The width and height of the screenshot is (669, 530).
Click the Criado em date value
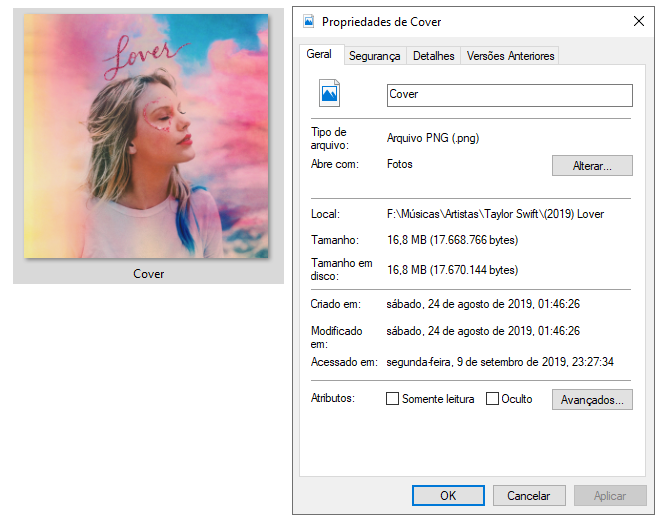coord(483,304)
